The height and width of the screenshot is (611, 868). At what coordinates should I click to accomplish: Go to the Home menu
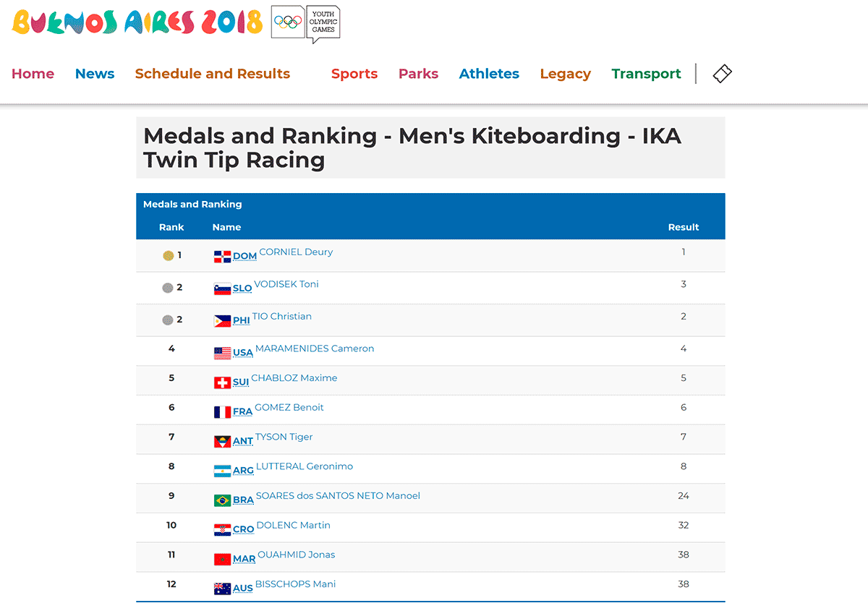pyautogui.click(x=33, y=74)
